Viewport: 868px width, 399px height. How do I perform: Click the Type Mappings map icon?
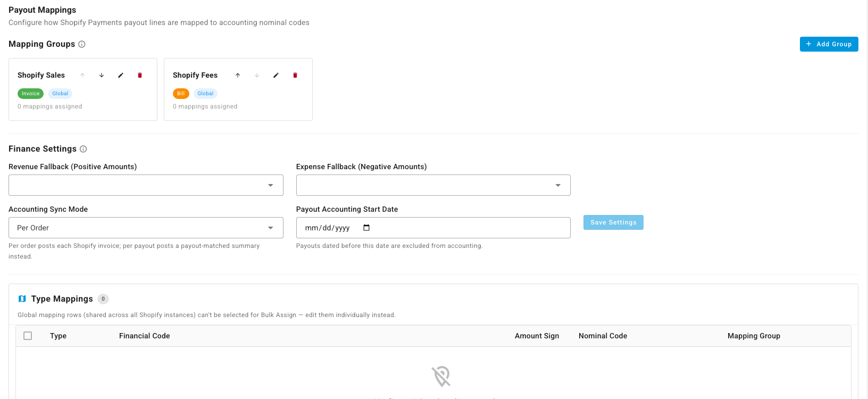(x=22, y=299)
